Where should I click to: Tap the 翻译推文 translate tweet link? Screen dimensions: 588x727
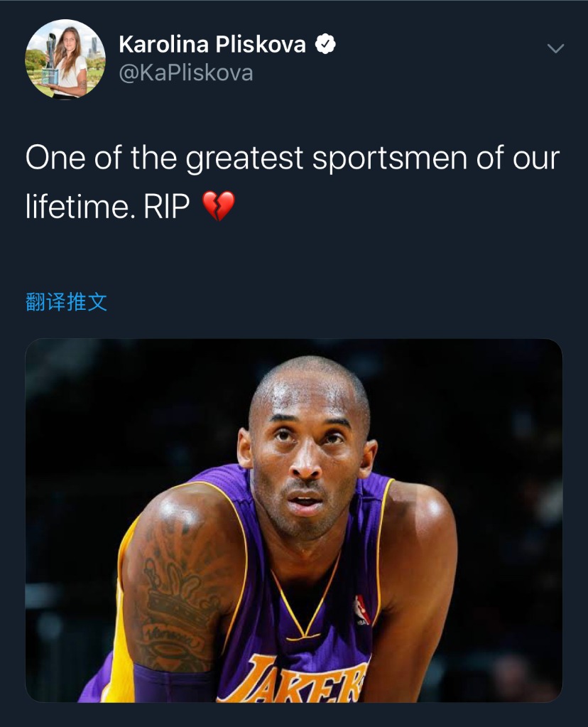(66, 302)
